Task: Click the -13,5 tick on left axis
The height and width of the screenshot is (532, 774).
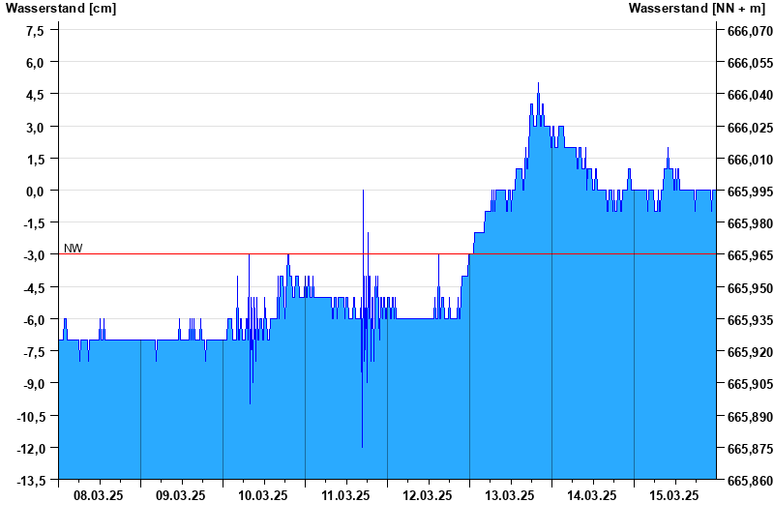Action: (x=31, y=480)
